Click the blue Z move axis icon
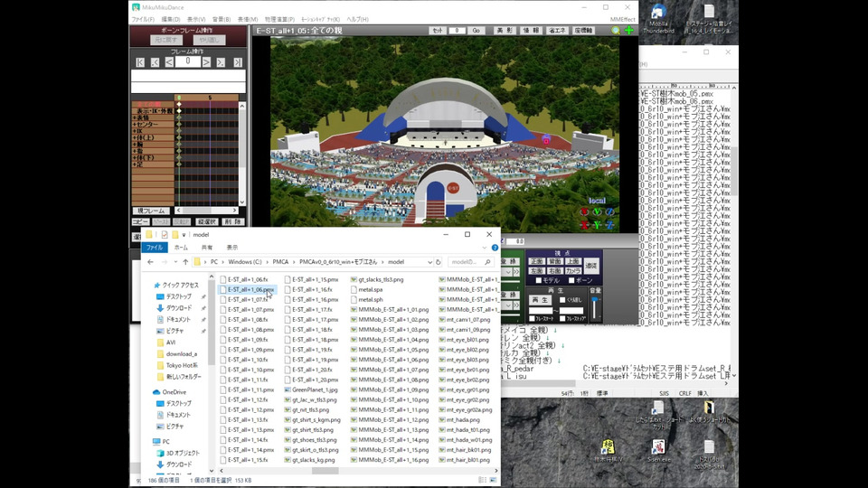 click(609, 225)
